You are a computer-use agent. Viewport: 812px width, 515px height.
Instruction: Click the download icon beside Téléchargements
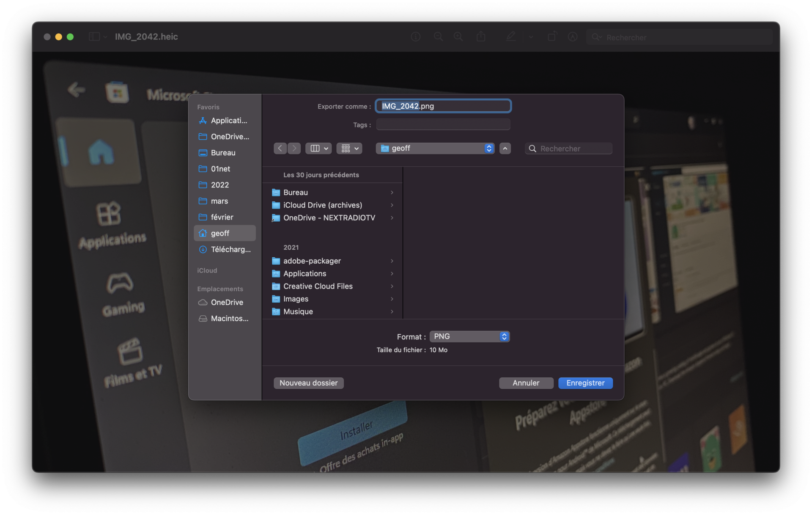[203, 249]
